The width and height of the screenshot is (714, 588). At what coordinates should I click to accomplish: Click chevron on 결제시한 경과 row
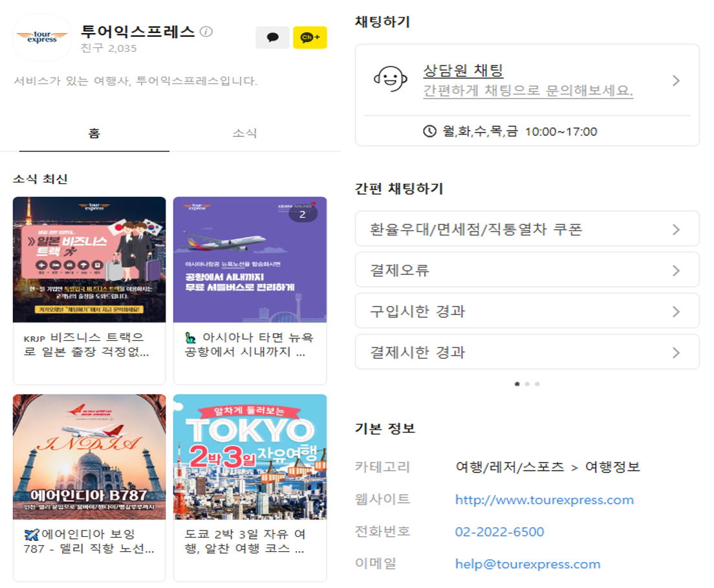click(676, 353)
